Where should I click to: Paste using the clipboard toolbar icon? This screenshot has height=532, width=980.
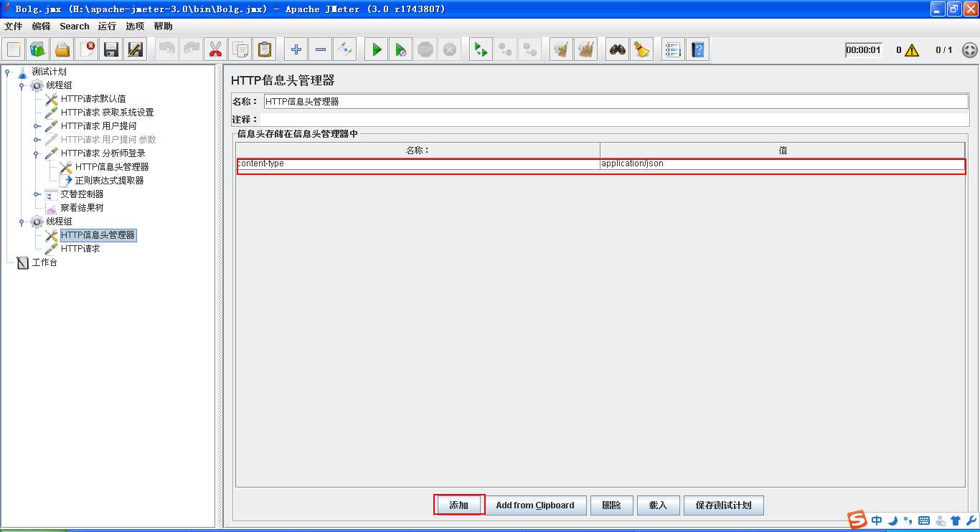tap(265, 49)
